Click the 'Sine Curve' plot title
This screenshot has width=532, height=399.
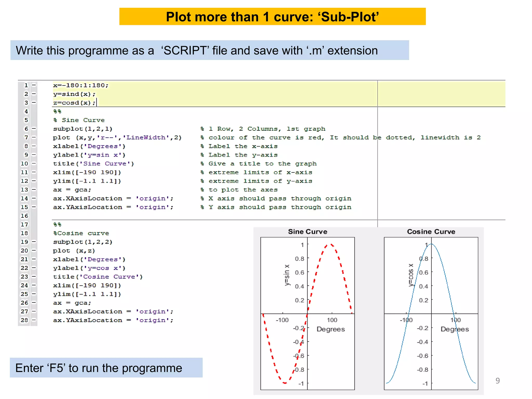(307, 231)
